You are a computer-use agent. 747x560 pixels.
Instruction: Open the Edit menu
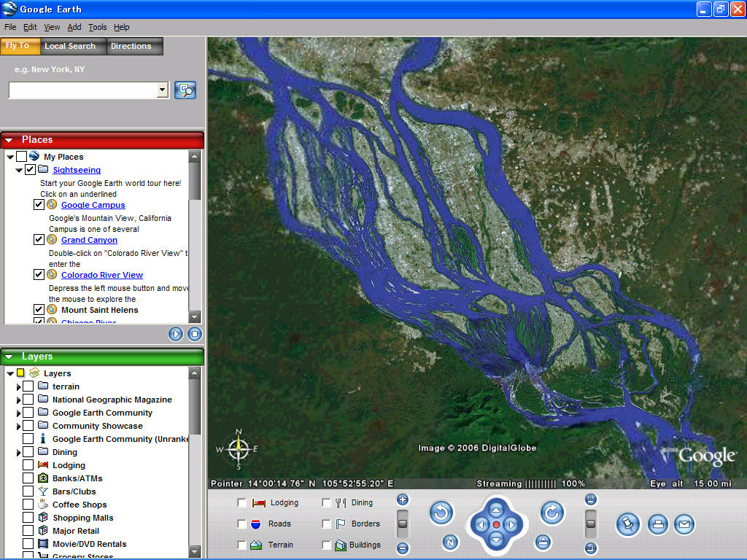(x=30, y=27)
